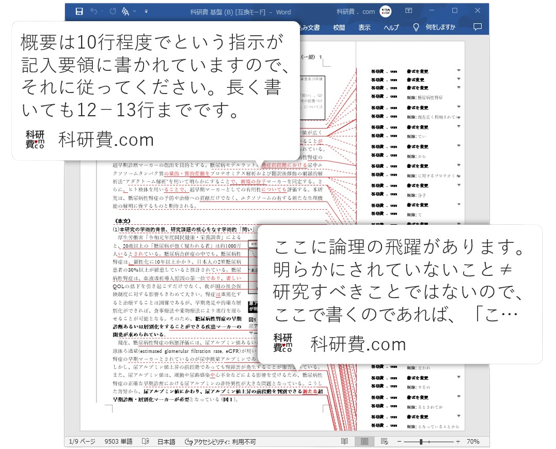Open zoom dialog via 70% label
The height and width of the screenshot is (449, 556).
click(x=473, y=442)
